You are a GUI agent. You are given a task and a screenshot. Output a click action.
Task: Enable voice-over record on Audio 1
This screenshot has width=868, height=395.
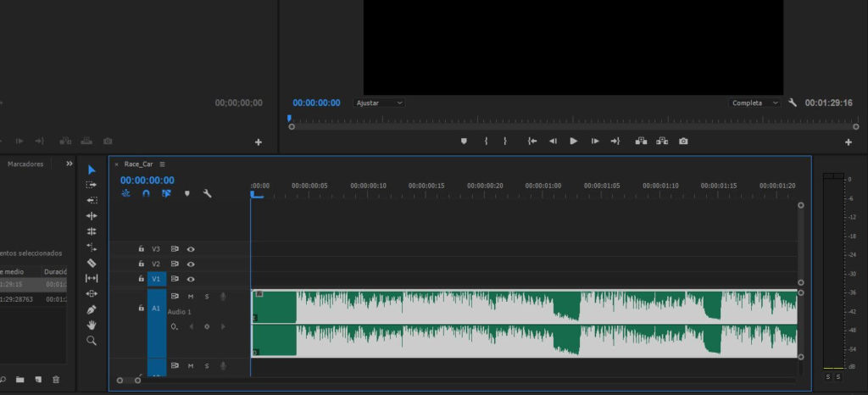coord(223,297)
